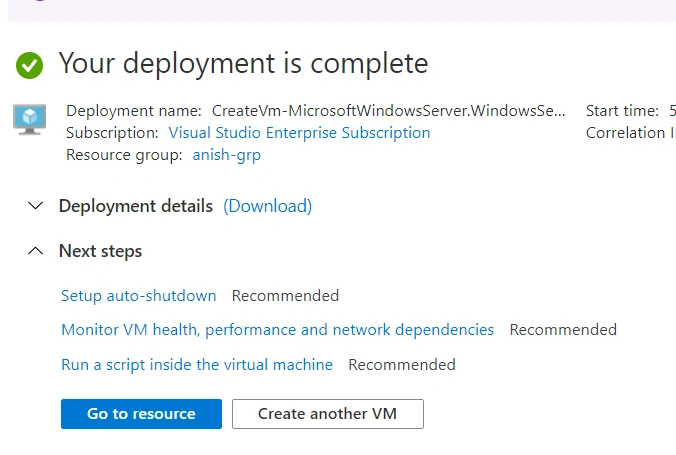
Task: Open Run a script inside the virtual machine
Action: click(x=197, y=365)
